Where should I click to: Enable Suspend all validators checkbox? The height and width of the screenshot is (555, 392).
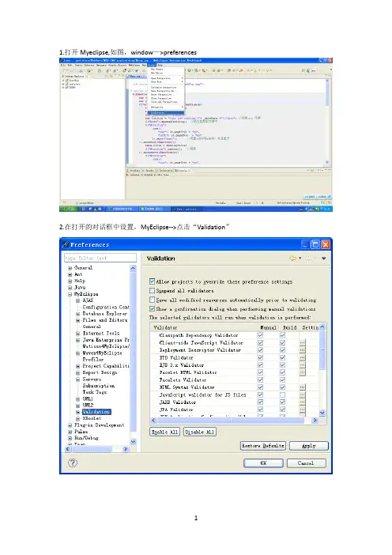click(x=152, y=291)
